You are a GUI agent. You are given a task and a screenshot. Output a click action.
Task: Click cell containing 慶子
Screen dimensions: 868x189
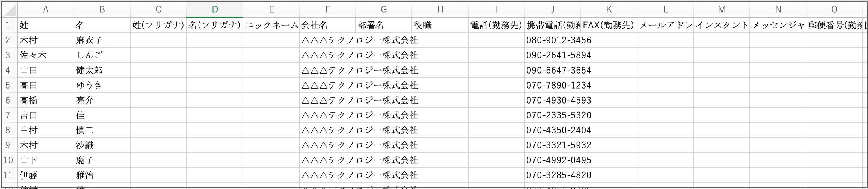point(102,160)
